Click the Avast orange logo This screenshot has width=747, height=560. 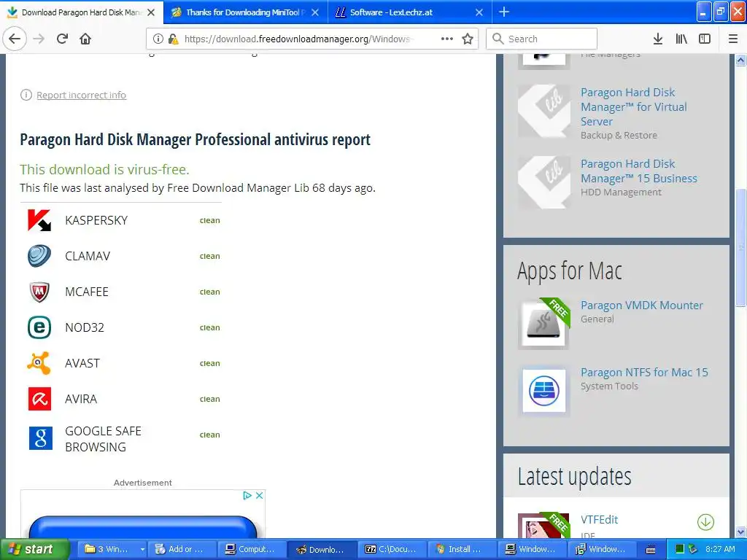tap(39, 363)
